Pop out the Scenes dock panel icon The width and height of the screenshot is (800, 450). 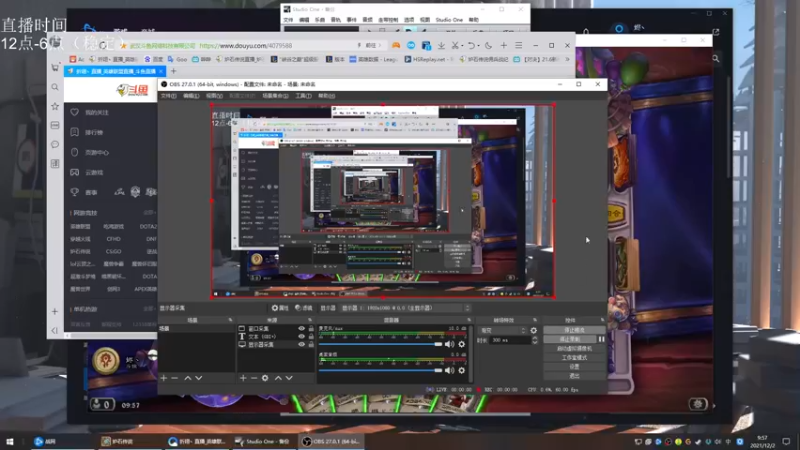click(230, 320)
